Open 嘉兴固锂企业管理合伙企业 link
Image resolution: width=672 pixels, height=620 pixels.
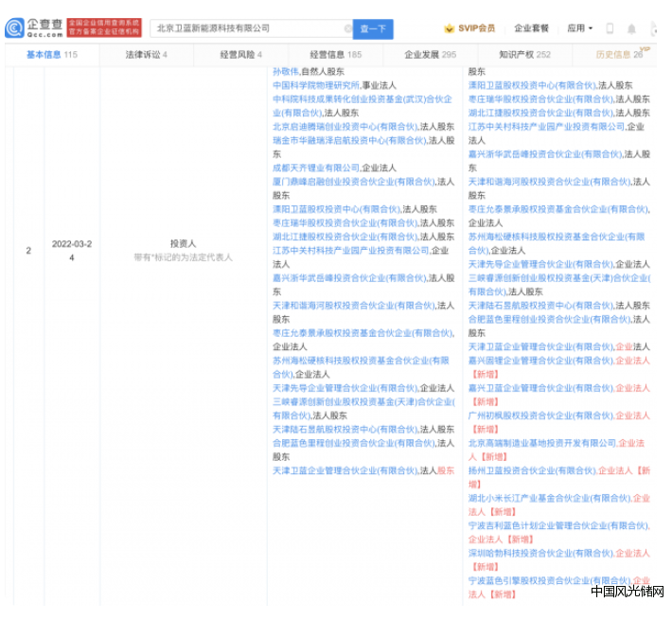[540, 361]
